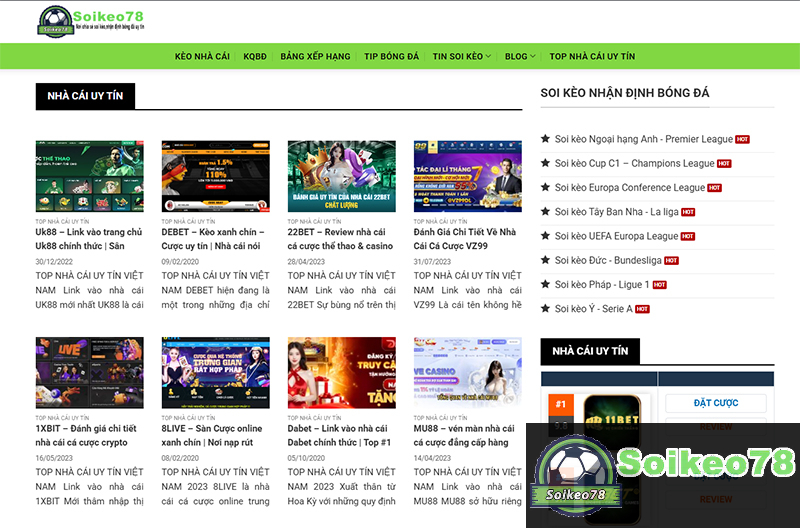Screen dimensions: 800x528
Task: Click HOT badge next to La liga
Action: (x=688, y=212)
